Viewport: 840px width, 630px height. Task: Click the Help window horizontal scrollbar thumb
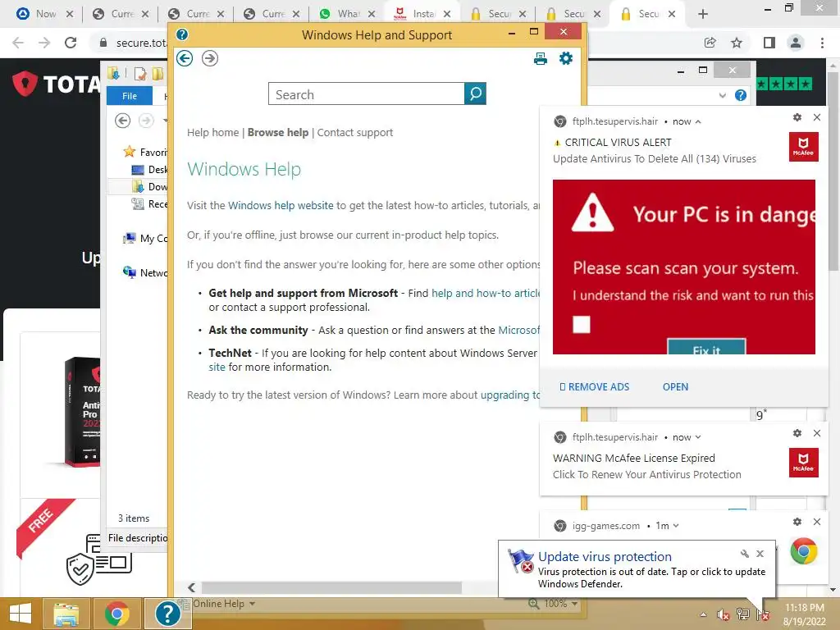[x=331, y=587]
